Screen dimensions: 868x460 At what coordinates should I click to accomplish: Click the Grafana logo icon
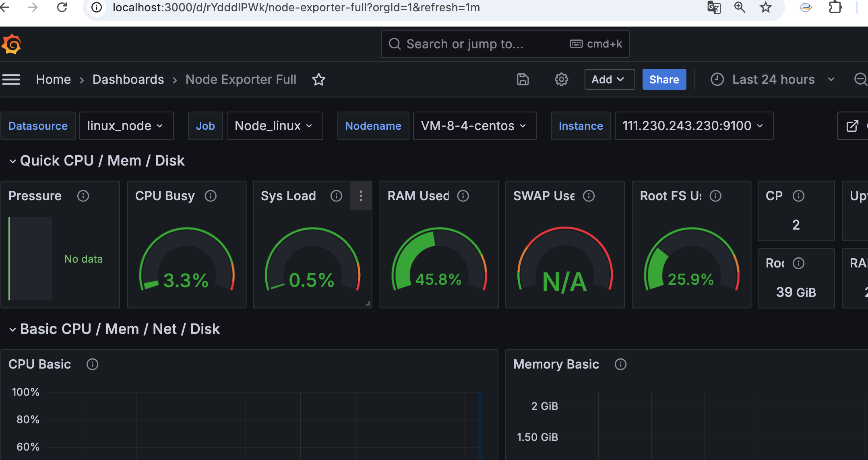[12, 44]
